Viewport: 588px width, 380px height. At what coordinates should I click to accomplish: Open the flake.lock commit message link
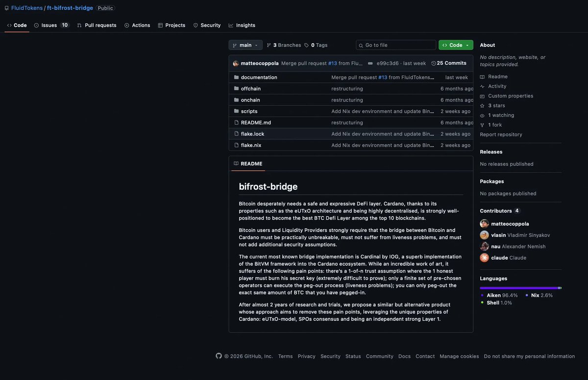(x=383, y=134)
